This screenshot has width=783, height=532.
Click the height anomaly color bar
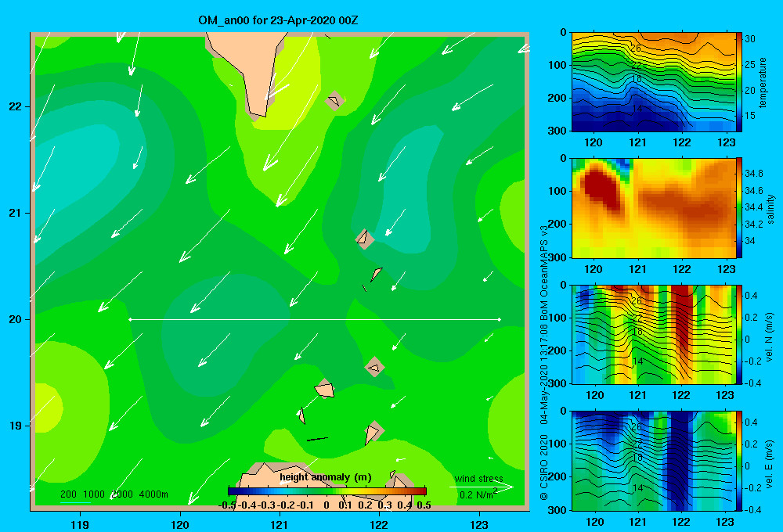point(327,491)
